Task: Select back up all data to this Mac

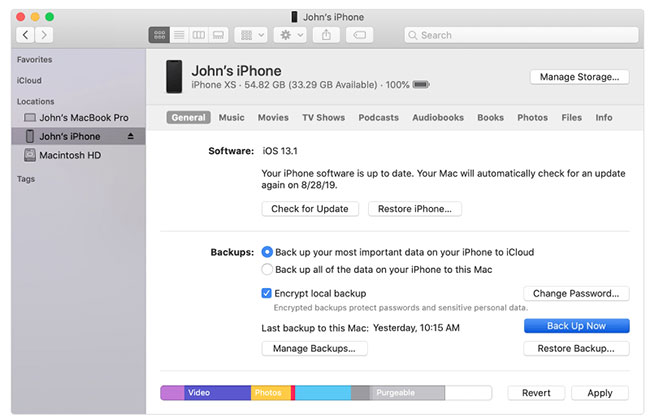Action: point(267,270)
